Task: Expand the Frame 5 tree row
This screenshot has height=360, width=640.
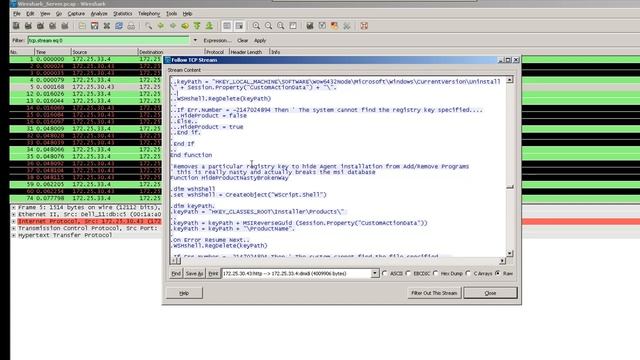Action: [14, 207]
